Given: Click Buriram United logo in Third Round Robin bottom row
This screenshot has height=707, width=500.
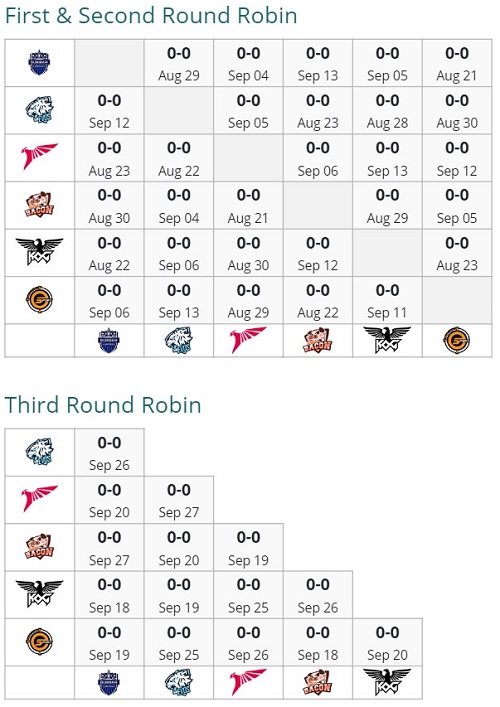Looking at the screenshot, I should click(x=109, y=683).
